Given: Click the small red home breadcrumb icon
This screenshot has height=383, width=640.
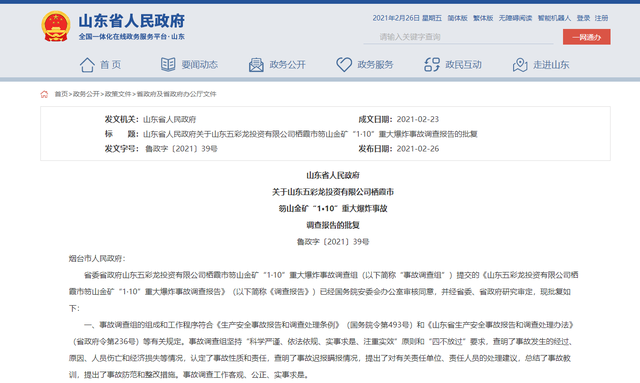Looking at the screenshot, I should 44,94.
